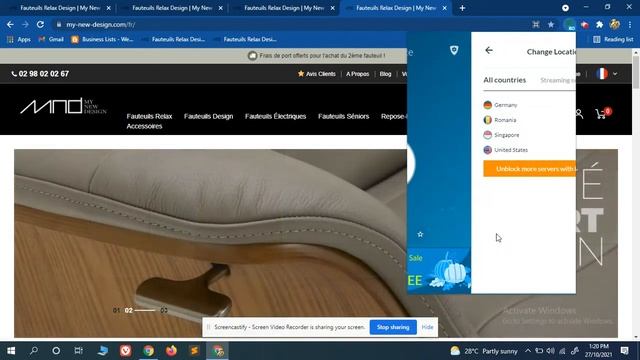The image size is (640, 360).
Task: Click the phone number 02 98 02 02 67
Action: point(40,74)
